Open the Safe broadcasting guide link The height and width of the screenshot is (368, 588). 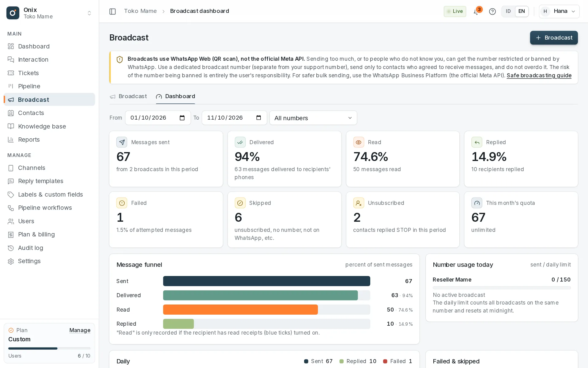[539, 75]
